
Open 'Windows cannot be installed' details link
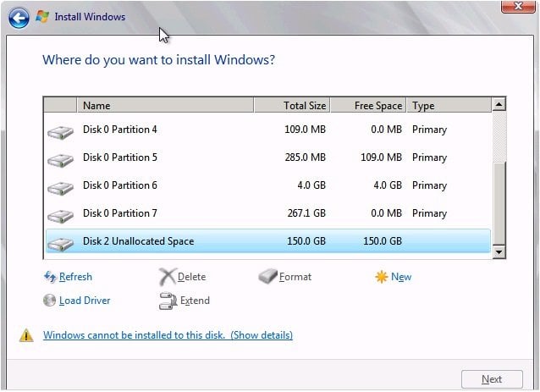pyautogui.click(x=168, y=335)
